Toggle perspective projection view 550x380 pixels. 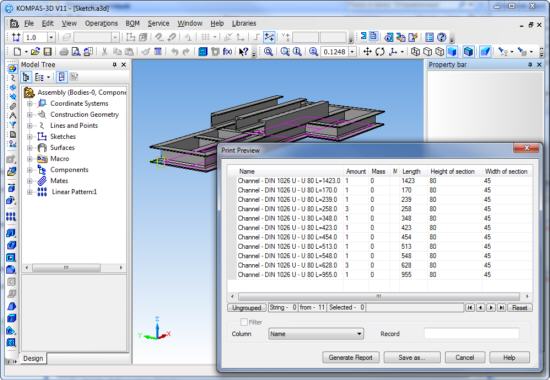485,52
